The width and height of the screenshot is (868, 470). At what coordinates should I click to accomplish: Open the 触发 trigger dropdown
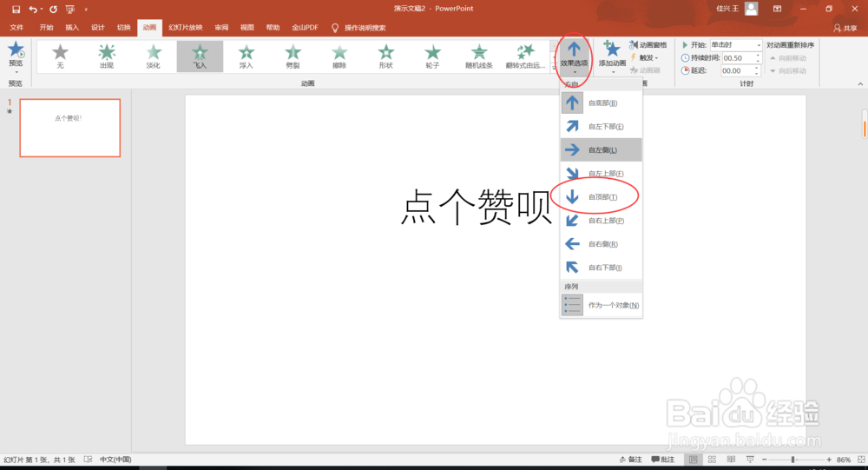644,57
